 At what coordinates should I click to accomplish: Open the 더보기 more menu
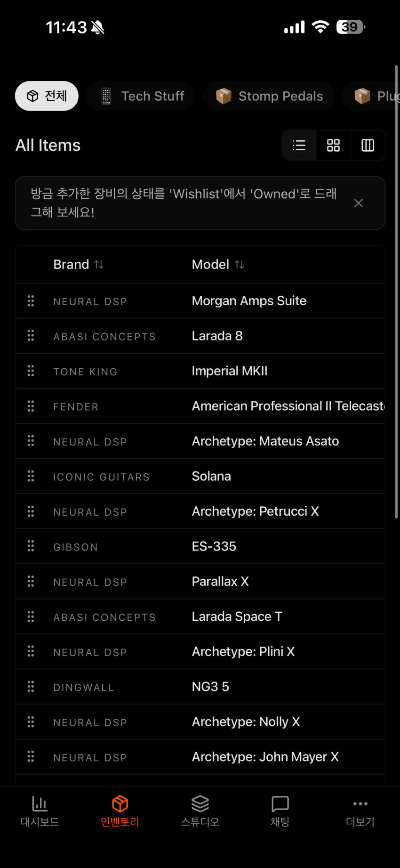(x=360, y=811)
